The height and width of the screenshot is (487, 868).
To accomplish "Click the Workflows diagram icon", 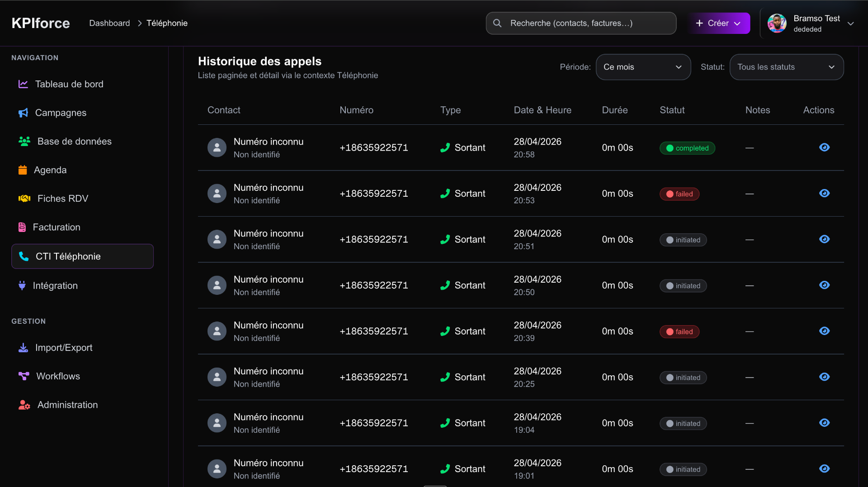I will pyautogui.click(x=24, y=376).
